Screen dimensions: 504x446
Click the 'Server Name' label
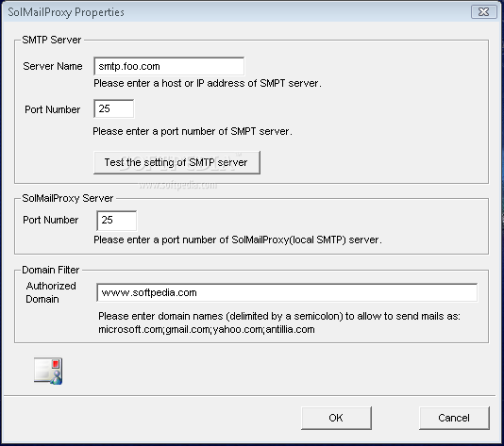coord(53,66)
